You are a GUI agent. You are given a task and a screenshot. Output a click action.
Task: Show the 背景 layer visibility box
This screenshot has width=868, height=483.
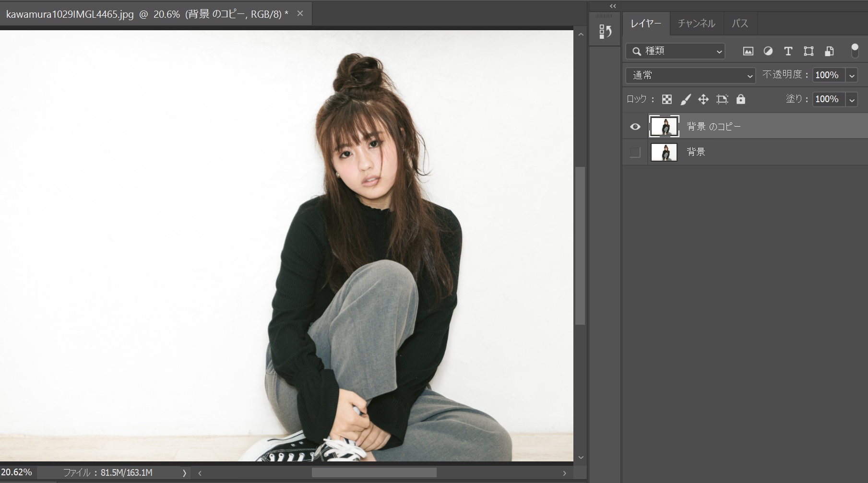pyautogui.click(x=635, y=153)
